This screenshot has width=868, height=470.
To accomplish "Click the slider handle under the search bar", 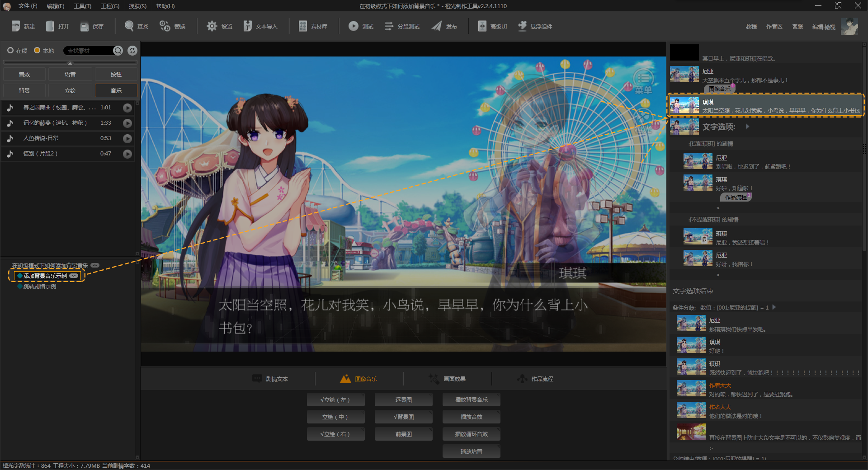I will pos(70,63).
